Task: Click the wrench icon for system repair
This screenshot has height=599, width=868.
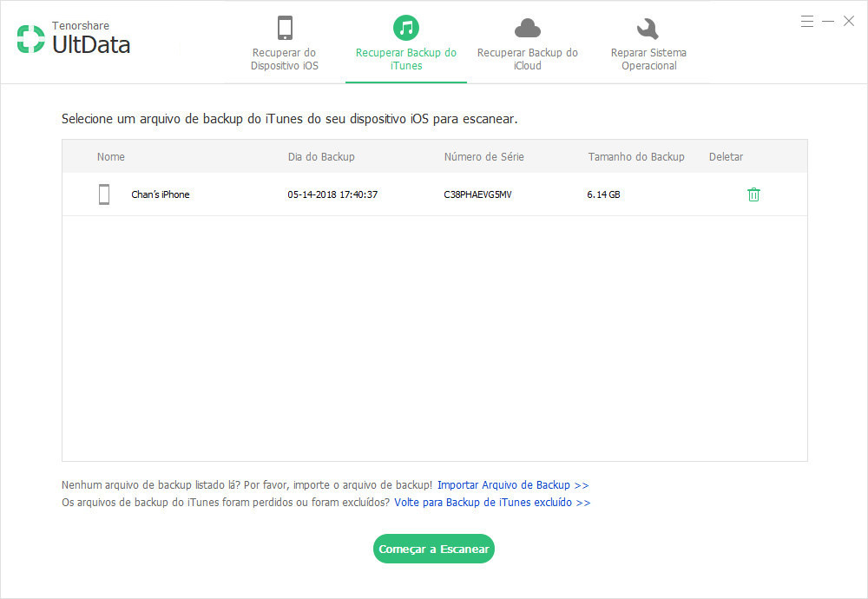Action: click(648, 29)
